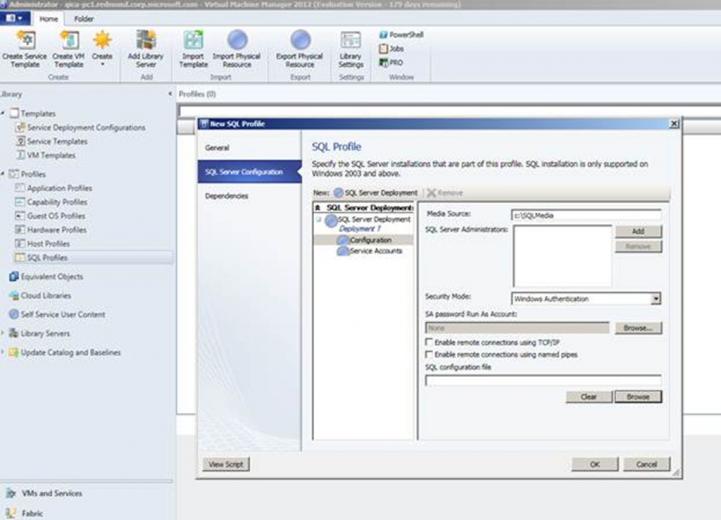Open Host Profiles node
This screenshot has width=721, height=520.
click(x=48, y=243)
